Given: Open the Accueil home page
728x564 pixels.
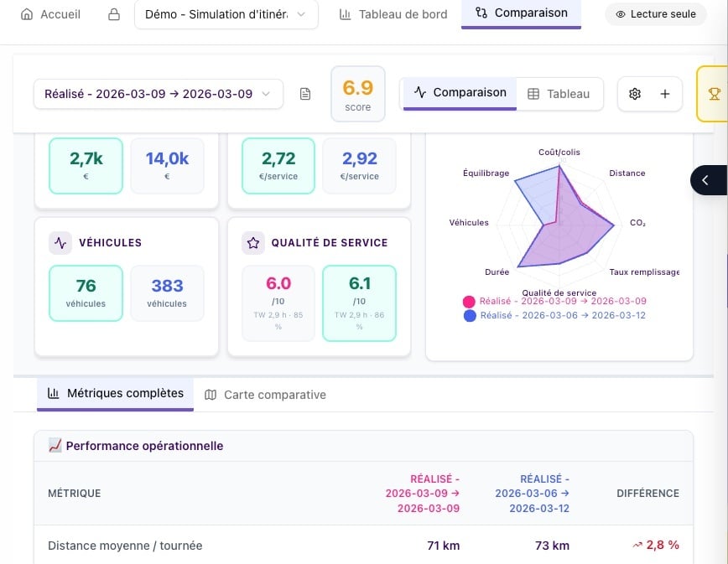Looking at the screenshot, I should (50, 14).
